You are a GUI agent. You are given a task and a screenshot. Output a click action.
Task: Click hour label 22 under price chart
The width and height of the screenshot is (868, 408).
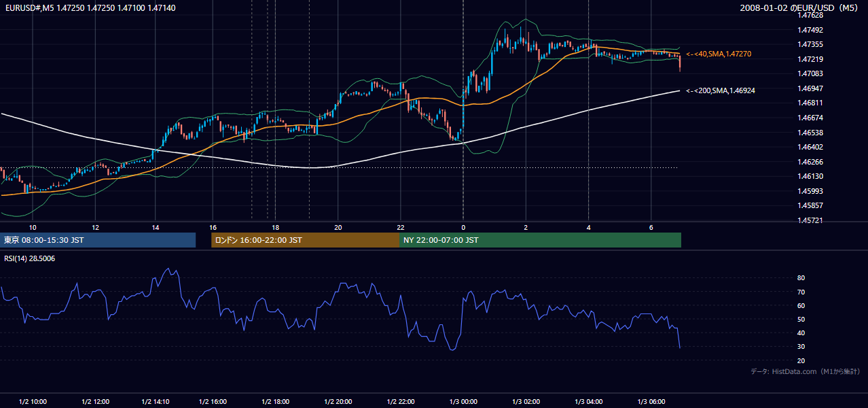click(401, 227)
